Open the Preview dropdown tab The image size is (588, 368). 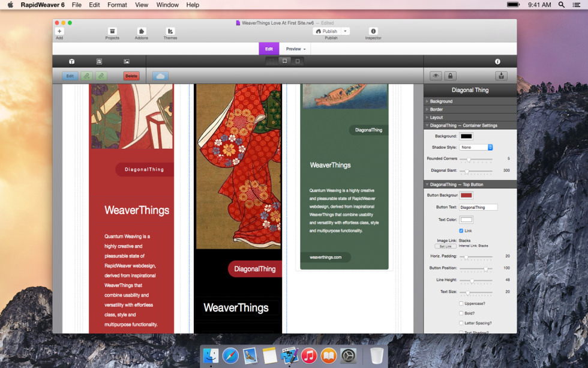[295, 49]
